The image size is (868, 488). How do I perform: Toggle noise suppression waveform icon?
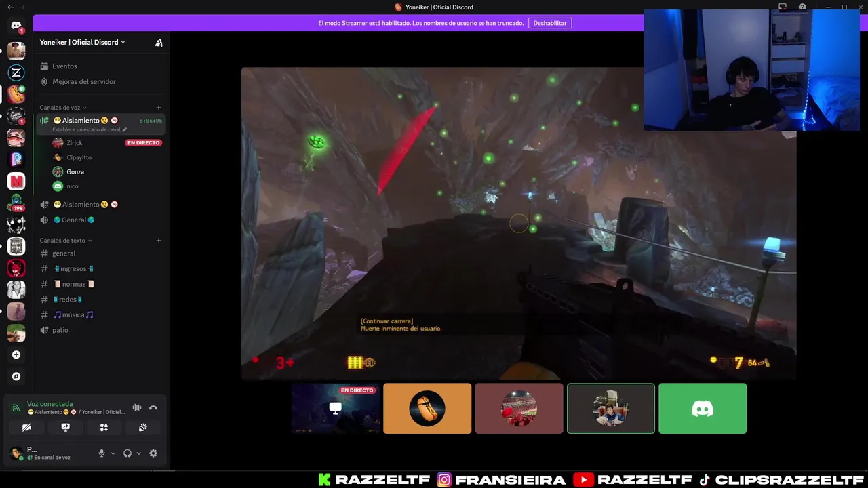tap(137, 407)
